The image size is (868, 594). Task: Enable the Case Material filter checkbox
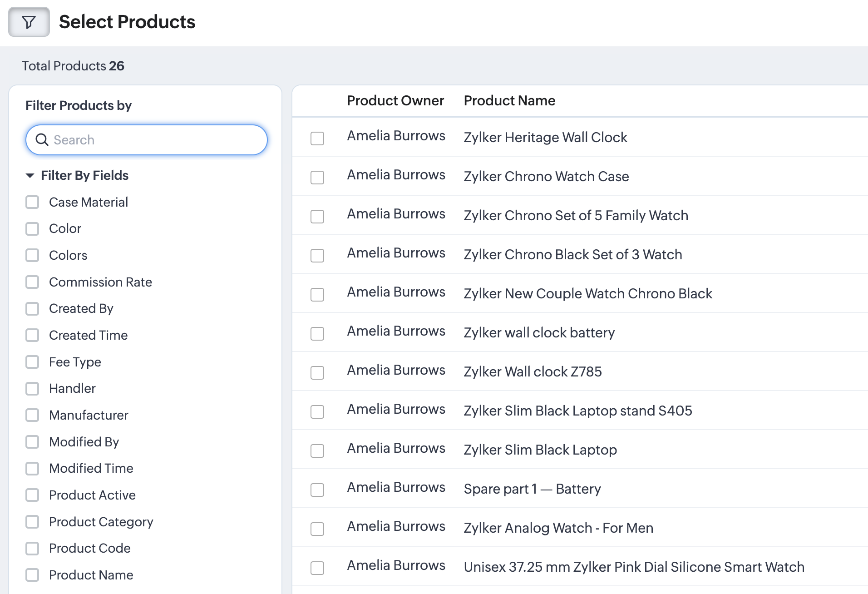tap(32, 202)
